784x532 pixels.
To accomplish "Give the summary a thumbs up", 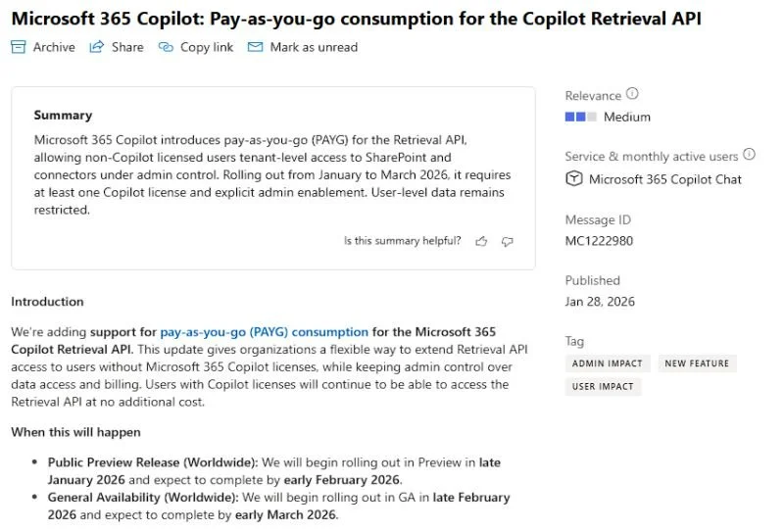I will [481, 241].
